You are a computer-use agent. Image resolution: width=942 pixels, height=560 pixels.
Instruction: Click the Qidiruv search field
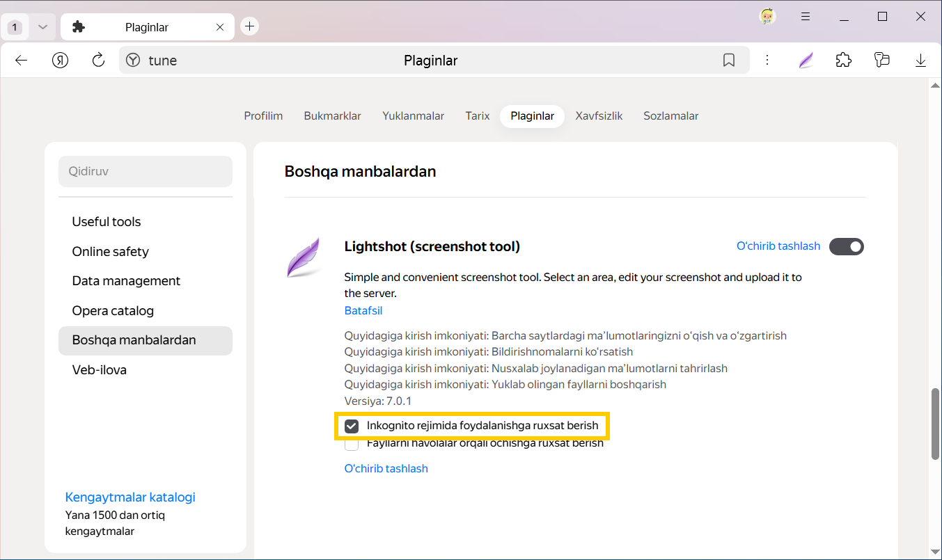point(145,171)
